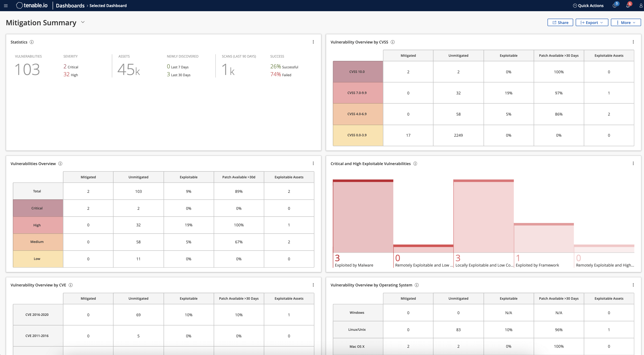Click the 2 Critical severity link
644x355 pixels.
[x=70, y=67]
